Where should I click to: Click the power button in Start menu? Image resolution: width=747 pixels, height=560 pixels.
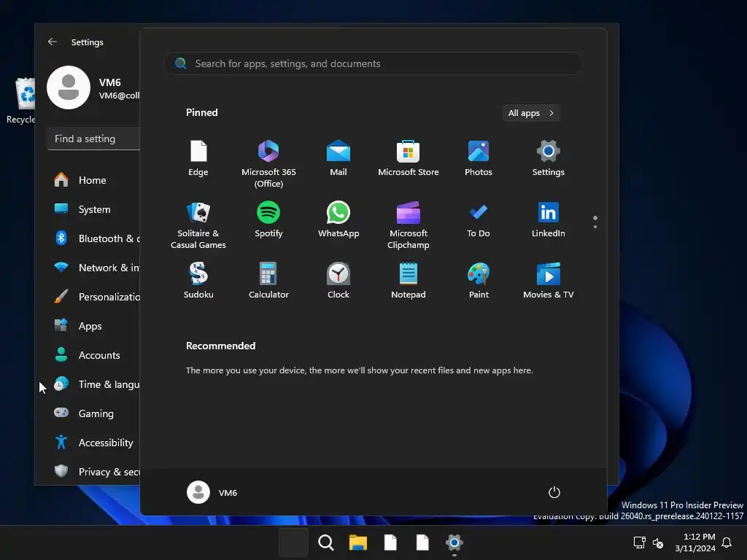tap(554, 492)
